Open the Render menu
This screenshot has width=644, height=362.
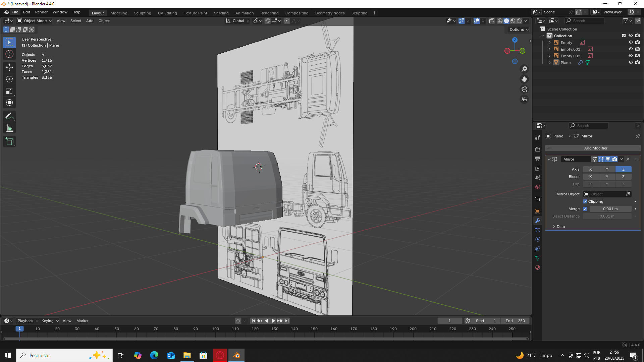click(x=41, y=12)
